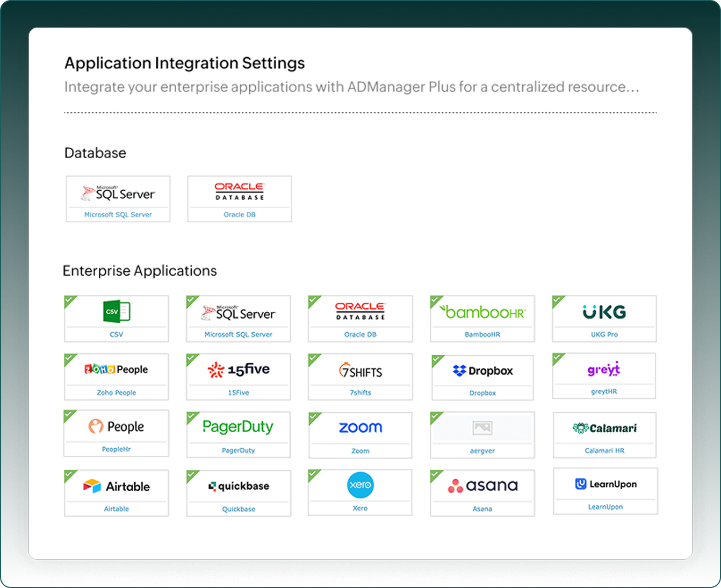This screenshot has width=721, height=588.
Task: Open the Quickbase label link
Action: tap(239, 509)
